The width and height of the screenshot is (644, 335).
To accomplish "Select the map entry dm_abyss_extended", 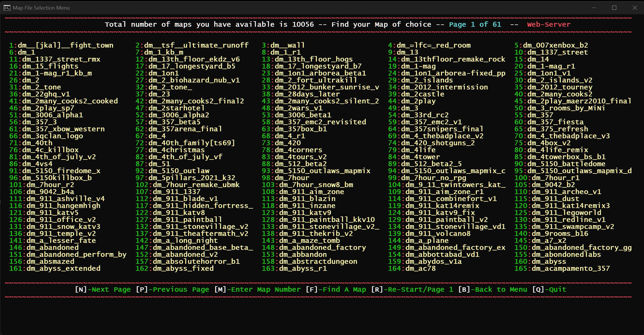I will coord(63,268).
